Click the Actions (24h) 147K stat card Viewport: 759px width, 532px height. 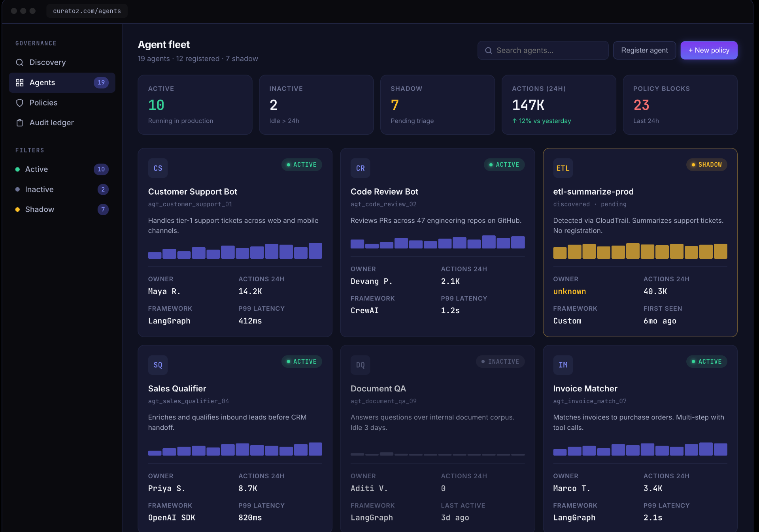pos(559,105)
